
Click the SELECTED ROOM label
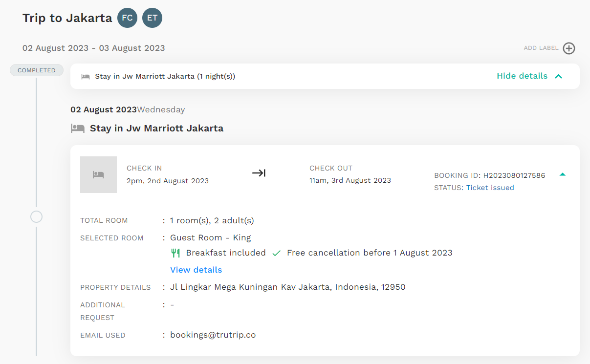click(112, 238)
